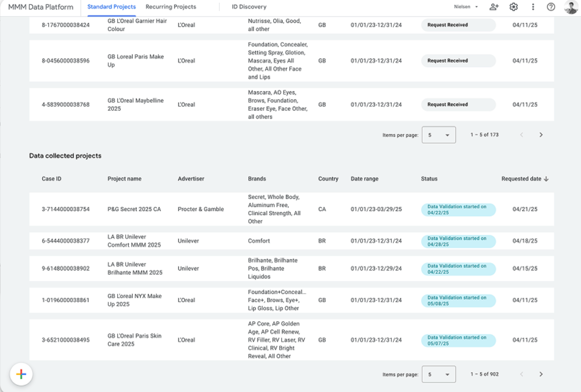
Task: Click Procter & Gamble advertiser cell
Action: point(201,209)
